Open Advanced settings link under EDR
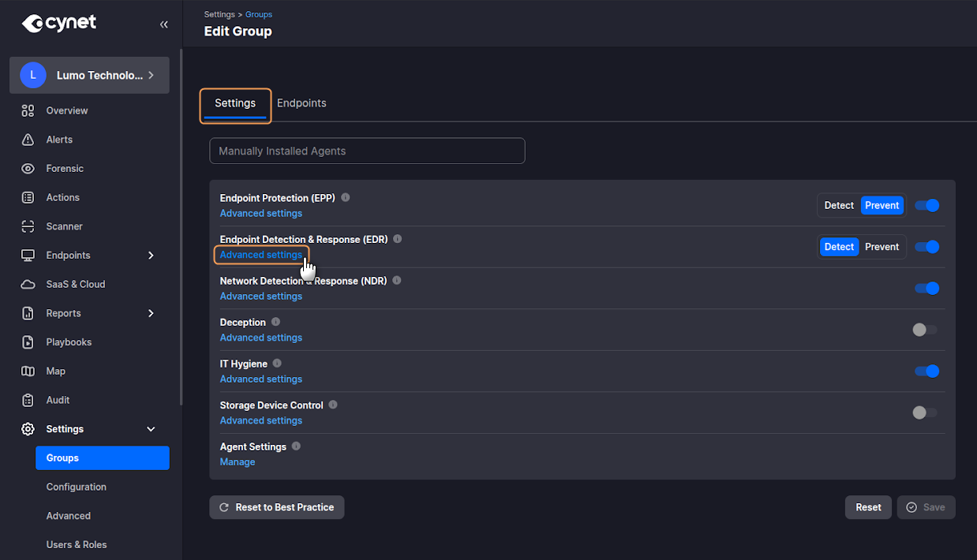This screenshot has height=560, width=977. 260,255
